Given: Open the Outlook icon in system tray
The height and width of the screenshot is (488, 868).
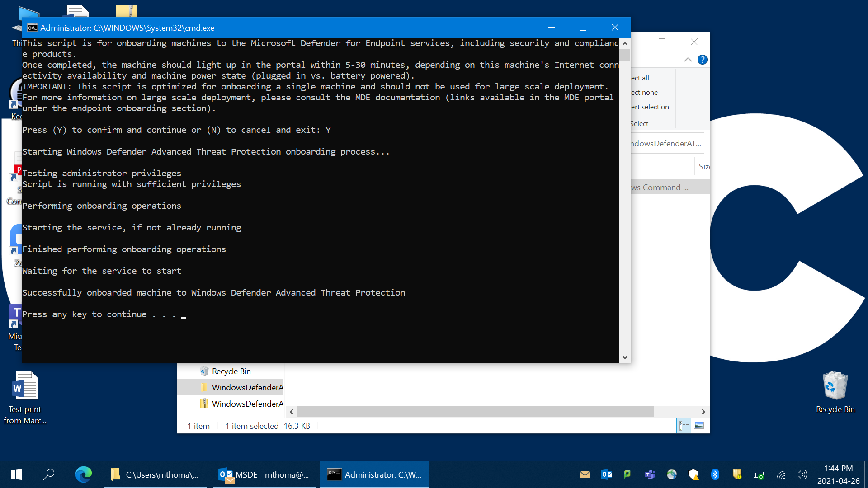Looking at the screenshot, I should [x=607, y=474].
